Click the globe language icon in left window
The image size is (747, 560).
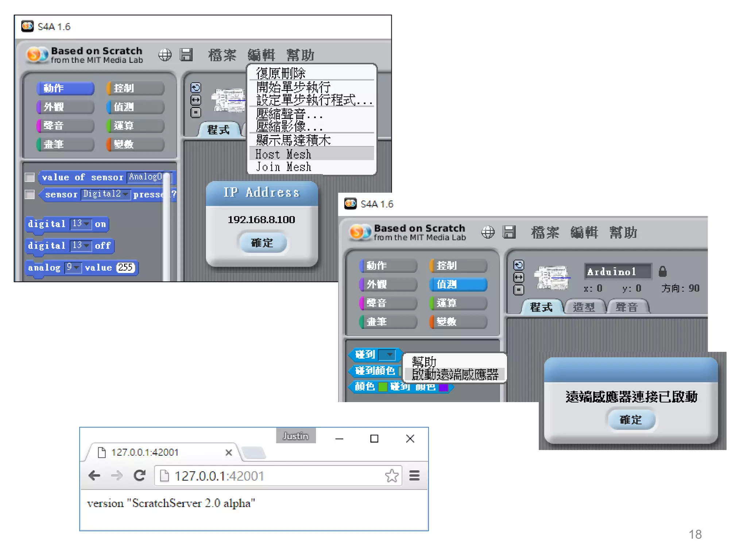click(x=165, y=55)
